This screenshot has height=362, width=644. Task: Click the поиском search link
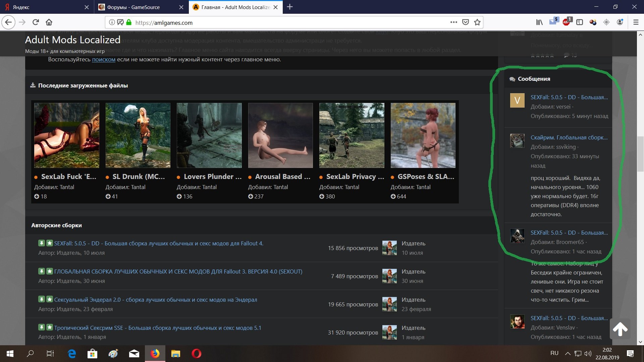(104, 60)
